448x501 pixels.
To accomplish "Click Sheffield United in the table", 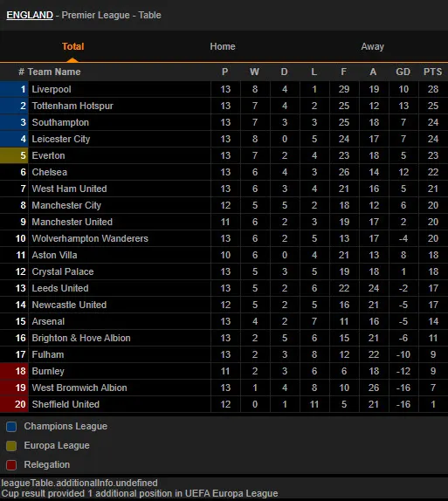I will pos(65,404).
